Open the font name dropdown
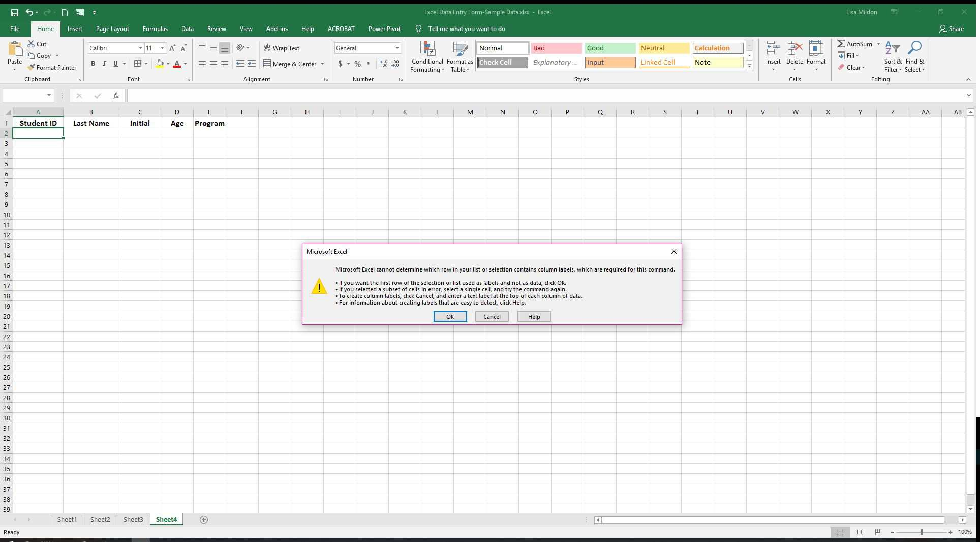 coord(140,48)
